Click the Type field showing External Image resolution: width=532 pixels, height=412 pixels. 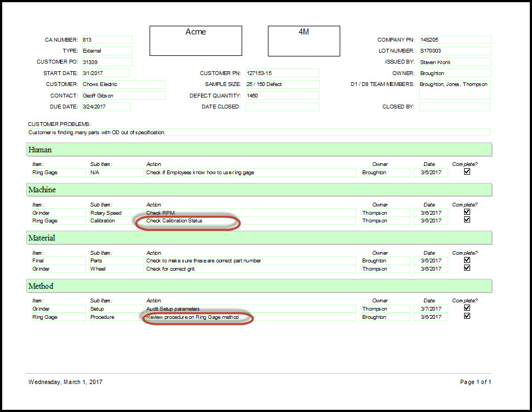[107, 51]
